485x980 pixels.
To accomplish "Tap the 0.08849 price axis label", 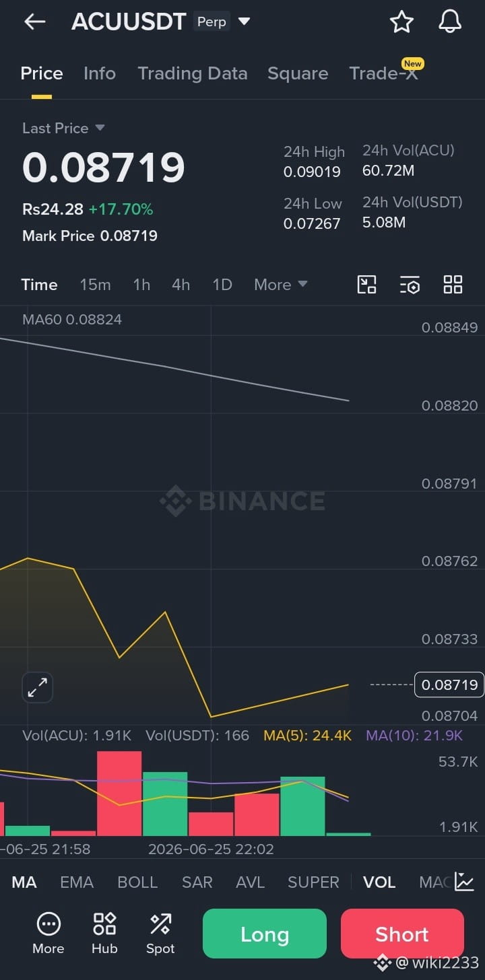I will pos(449,328).
